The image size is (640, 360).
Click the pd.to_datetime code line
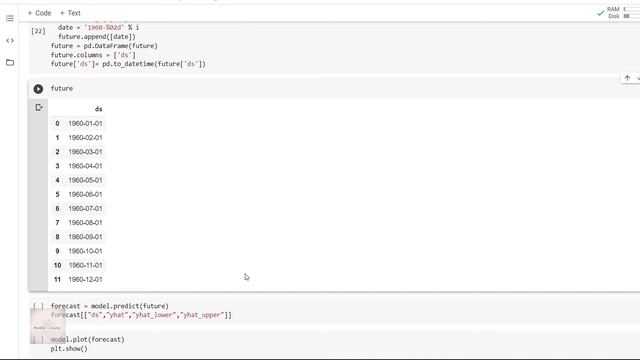[x=128, y=64]
